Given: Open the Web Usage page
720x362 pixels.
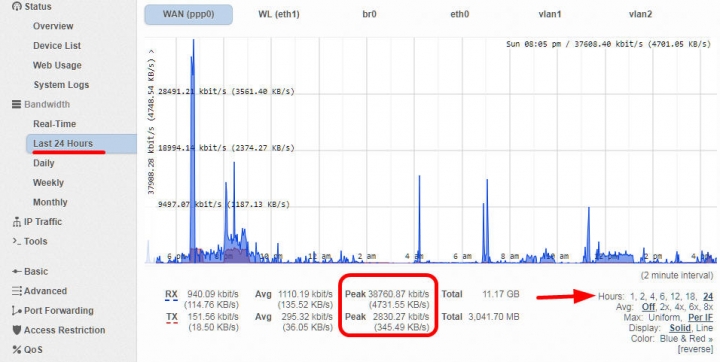Looking at the screenshot, I should 57,65.
